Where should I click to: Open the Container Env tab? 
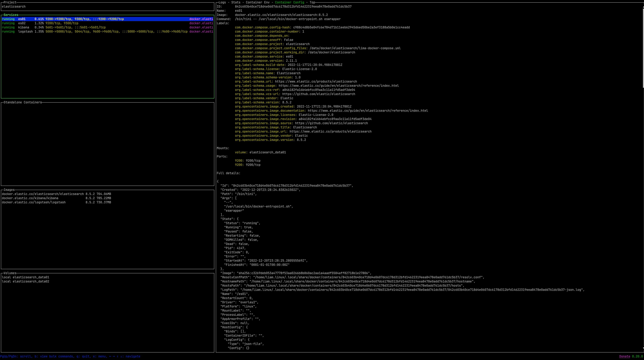point(257,2)
